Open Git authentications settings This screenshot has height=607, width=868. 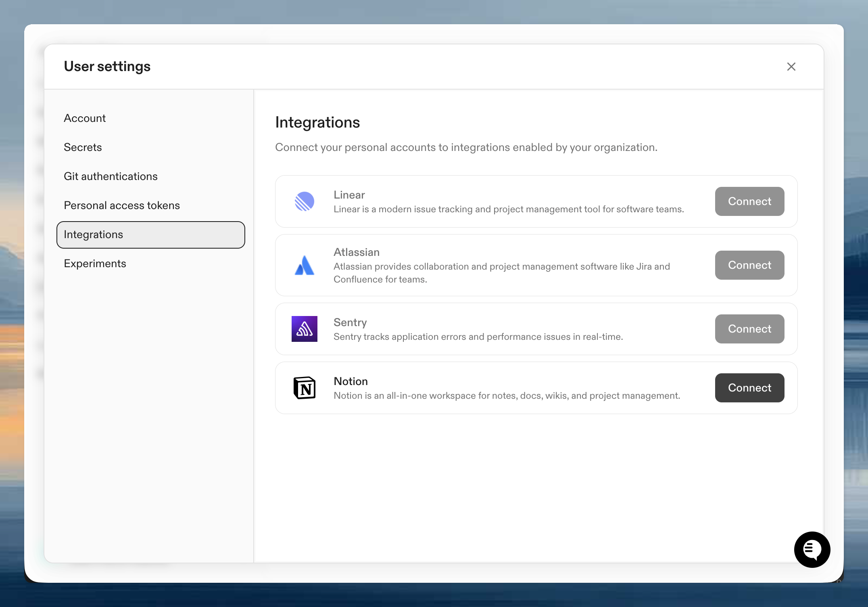(111, 176)
